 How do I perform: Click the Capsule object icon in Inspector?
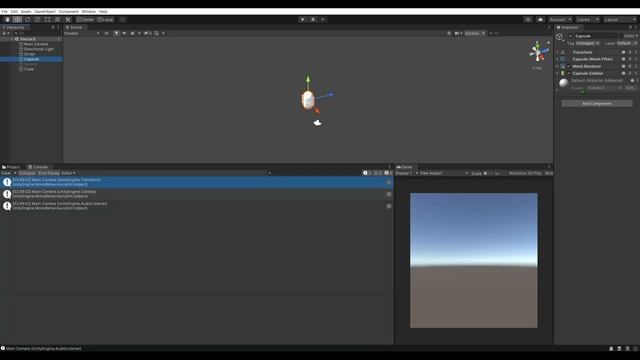click(560, 37)
